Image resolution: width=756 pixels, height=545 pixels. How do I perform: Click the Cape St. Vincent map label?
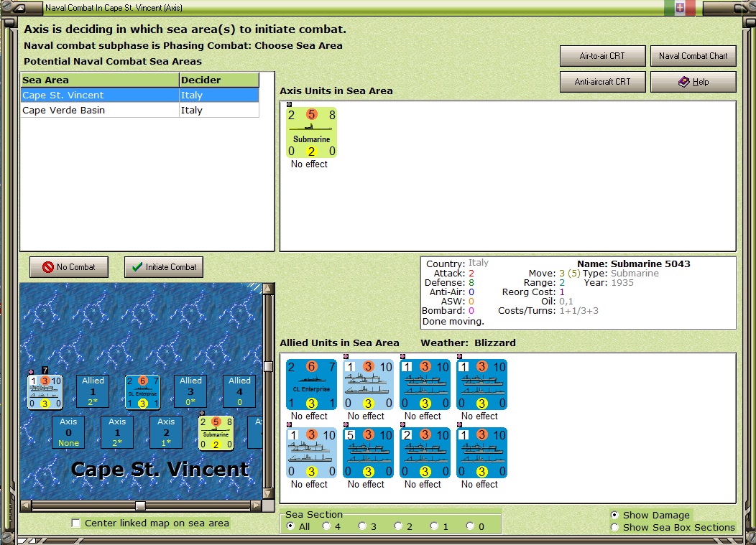(160, 469)
